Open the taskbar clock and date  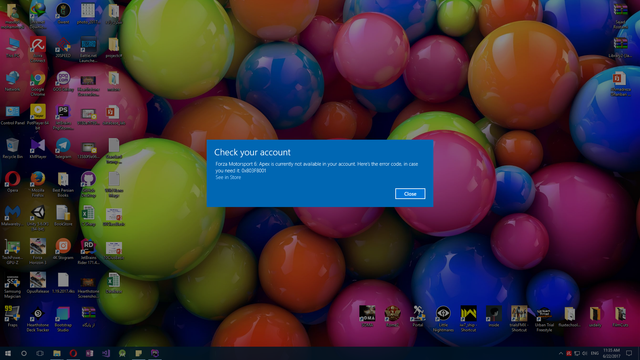(x=611, y=353)
